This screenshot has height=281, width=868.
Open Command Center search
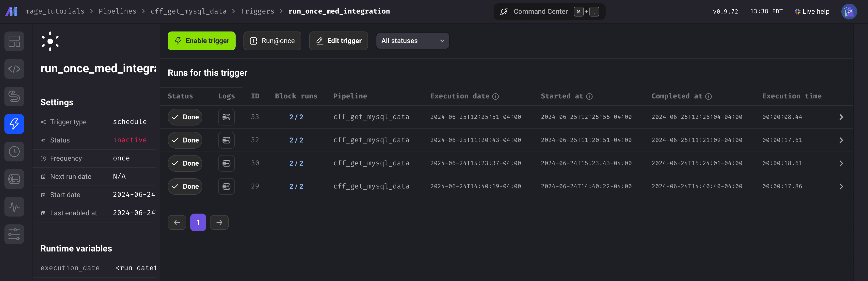click(x=549, y=12)
